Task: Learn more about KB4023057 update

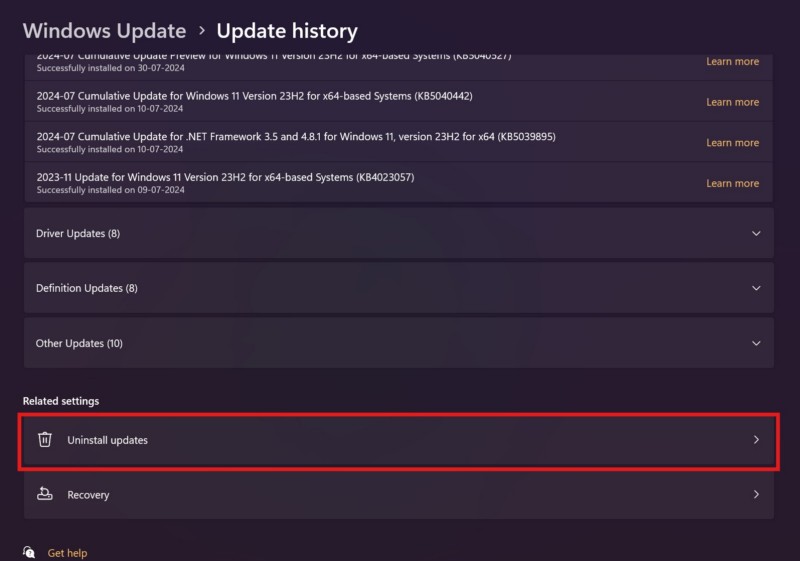Action: pos(732,183)
